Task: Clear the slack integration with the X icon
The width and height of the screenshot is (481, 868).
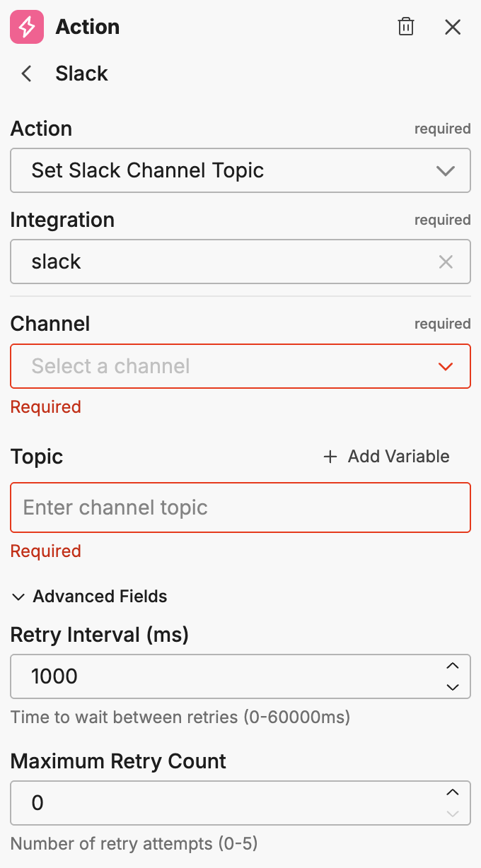Action: coord(446,262)
